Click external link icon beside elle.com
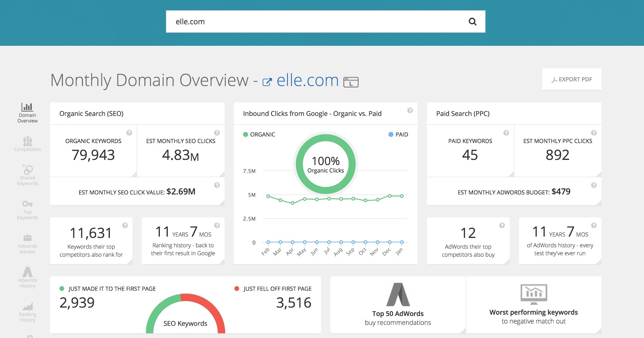 pyautogui.click(x=267, y=82)
